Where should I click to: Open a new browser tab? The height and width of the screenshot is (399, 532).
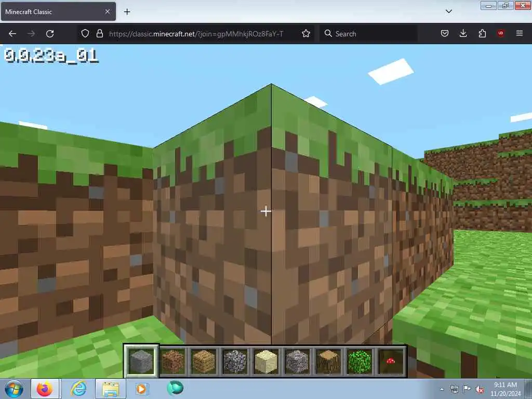pos(127,12)
